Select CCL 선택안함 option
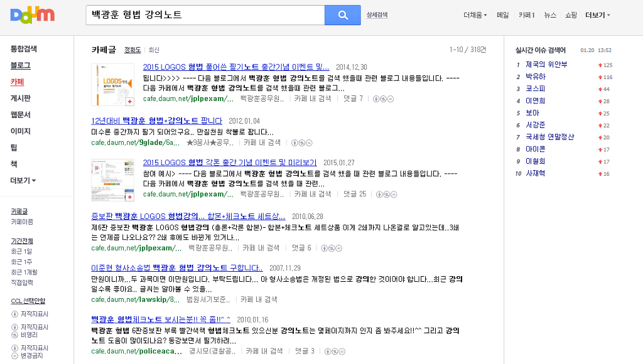 pyautogui.click(x=28, y=301)
